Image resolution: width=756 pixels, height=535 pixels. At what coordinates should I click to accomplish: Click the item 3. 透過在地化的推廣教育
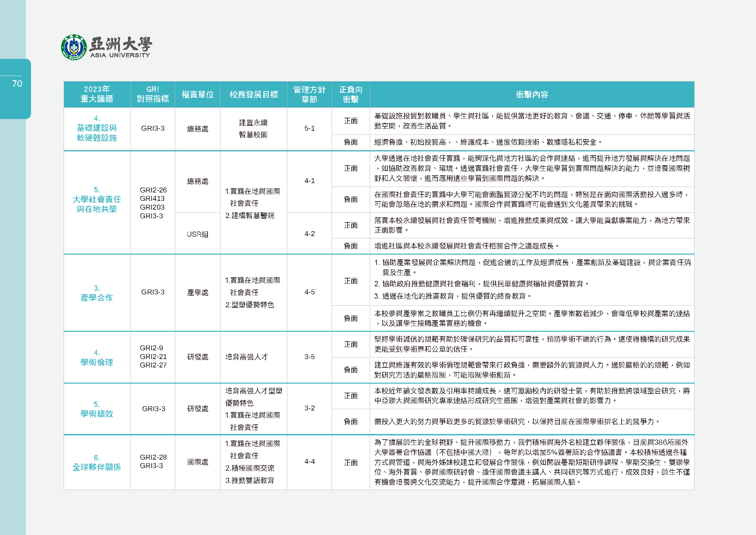tap(453, 296)
